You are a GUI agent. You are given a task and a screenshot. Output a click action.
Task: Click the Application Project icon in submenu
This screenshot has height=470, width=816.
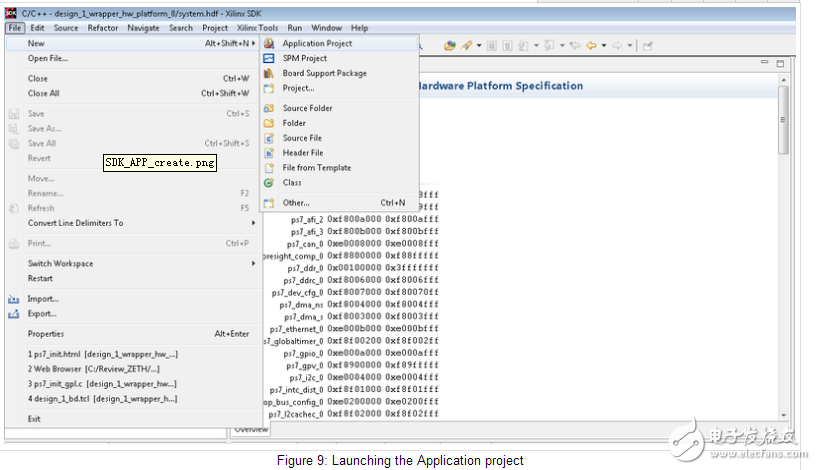(x=269, y=44)
